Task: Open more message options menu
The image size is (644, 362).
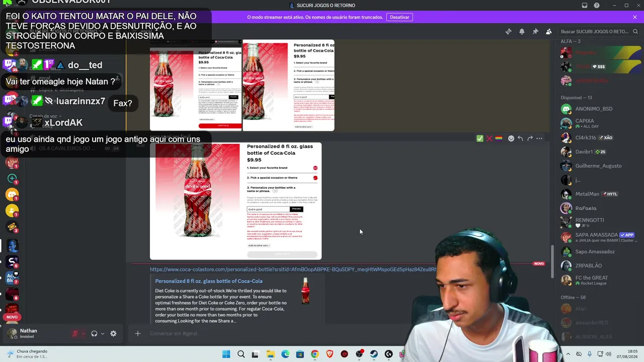Action: click(x=539, y=138)
